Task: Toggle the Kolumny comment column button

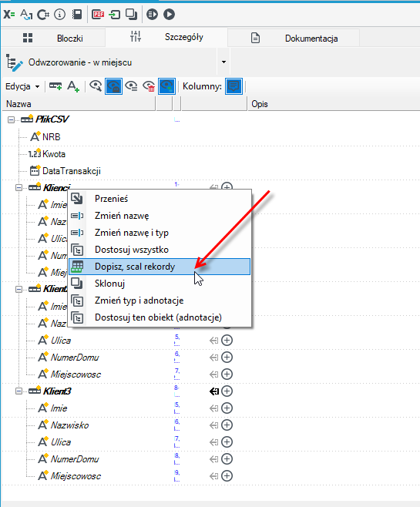Action: pos(234,86)
